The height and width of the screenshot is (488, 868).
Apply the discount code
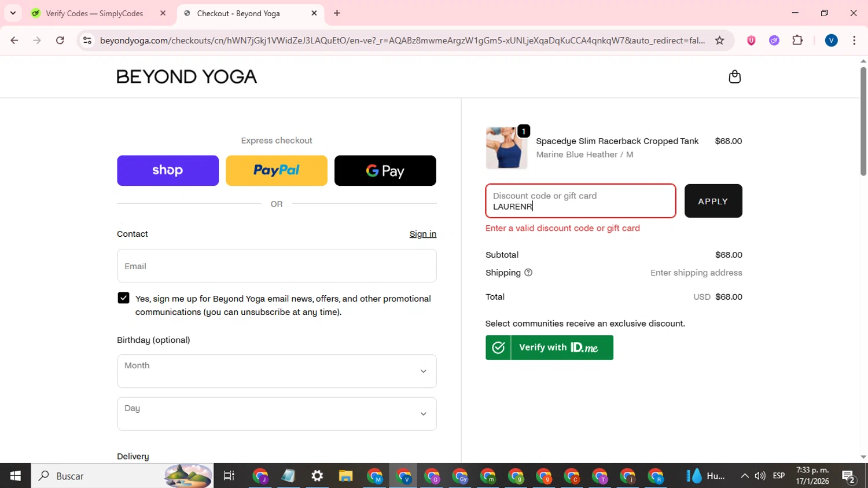coord(713,201)
